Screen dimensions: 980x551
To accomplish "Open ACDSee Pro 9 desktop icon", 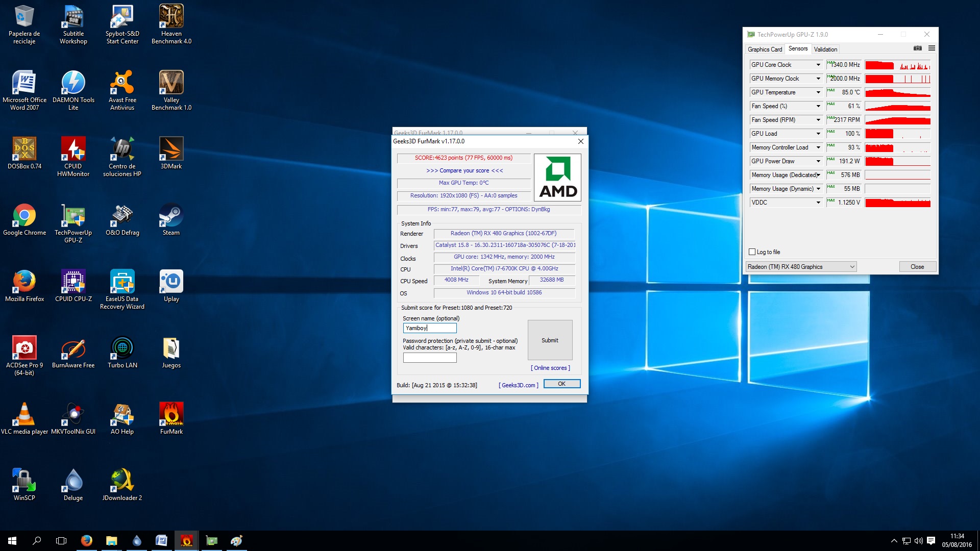I will 24,356.
